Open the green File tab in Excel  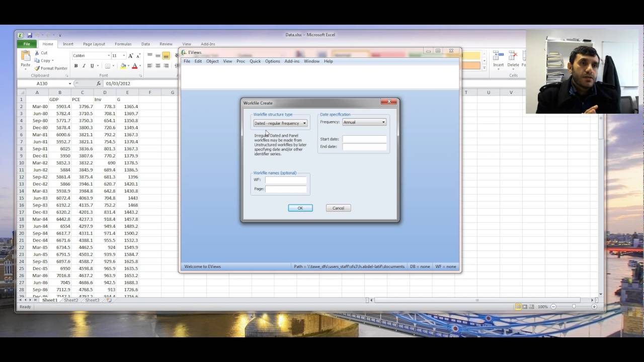click(x=27, y=44)
